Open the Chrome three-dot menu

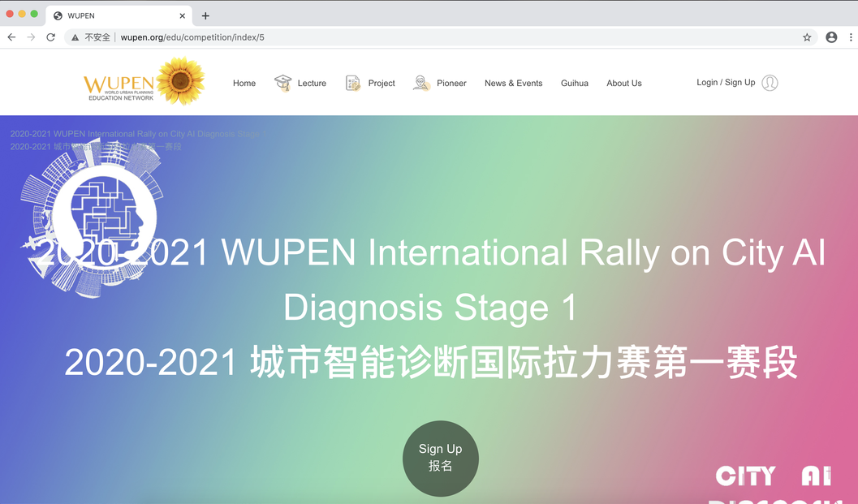click(x=851, y=37)
